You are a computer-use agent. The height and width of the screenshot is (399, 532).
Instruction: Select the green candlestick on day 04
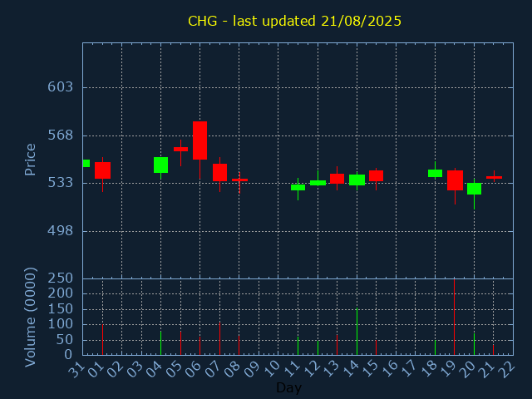[x=160, y=165]
